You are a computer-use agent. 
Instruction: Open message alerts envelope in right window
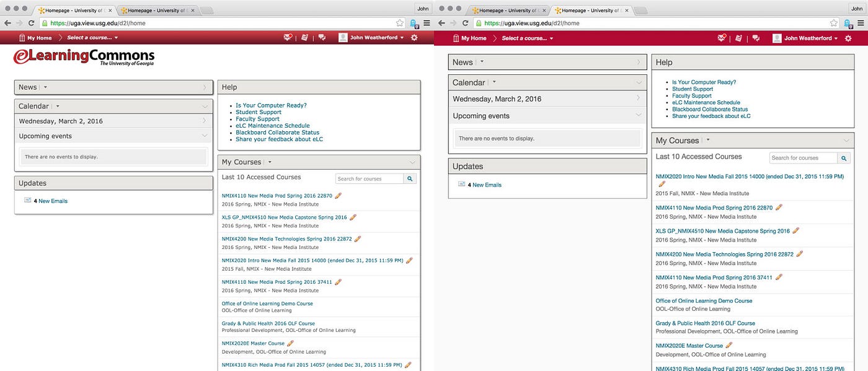coord(722,38)
